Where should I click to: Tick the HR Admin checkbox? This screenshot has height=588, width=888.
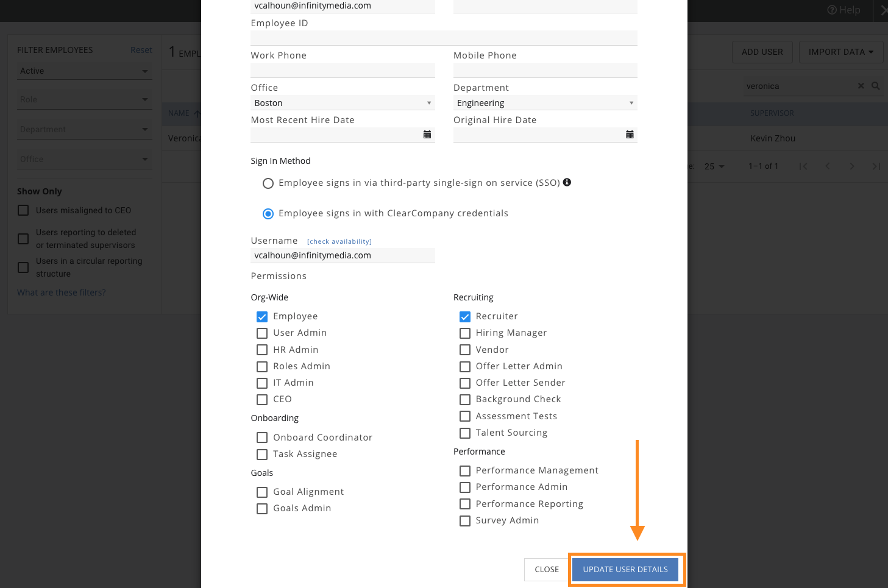(x=262, y=350)
